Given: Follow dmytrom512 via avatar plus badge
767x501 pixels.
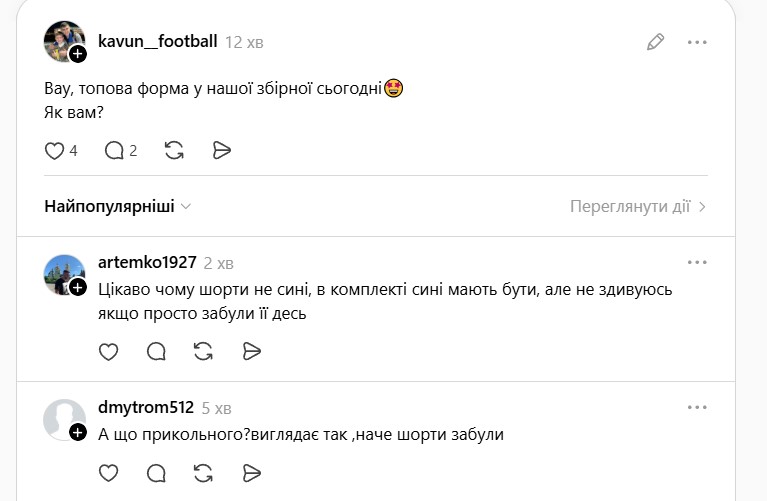Looking at the screenshot, I should coord(78,432).
